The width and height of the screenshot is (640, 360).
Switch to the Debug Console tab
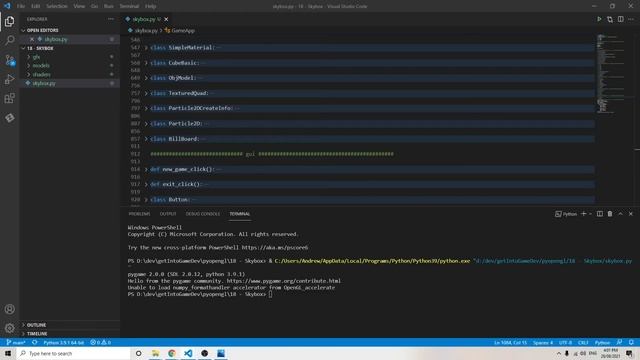(203, 214)
